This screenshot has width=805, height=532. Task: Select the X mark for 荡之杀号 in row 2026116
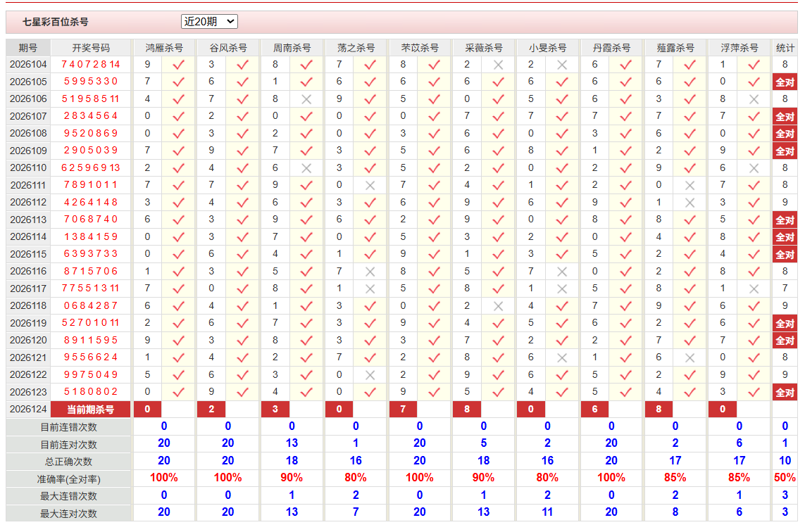(x=370, y=272)
